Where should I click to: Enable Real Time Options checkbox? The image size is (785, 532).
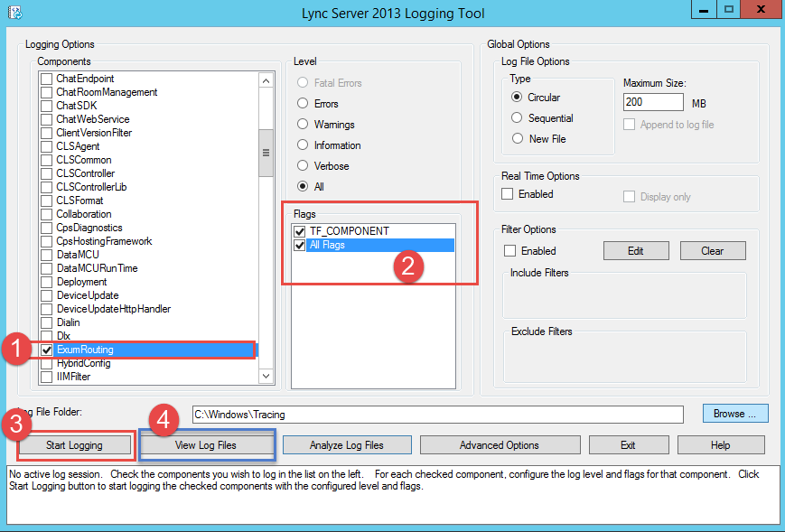tap(507, 193)
